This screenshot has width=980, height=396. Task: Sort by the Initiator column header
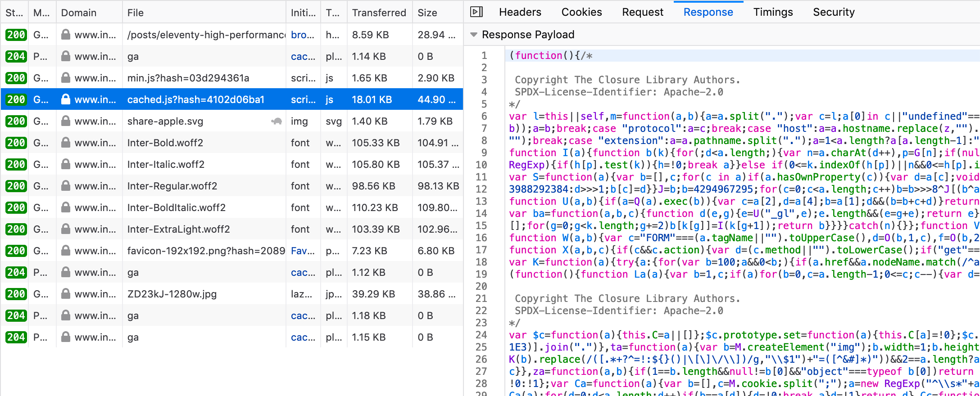[x=303, y=13]
